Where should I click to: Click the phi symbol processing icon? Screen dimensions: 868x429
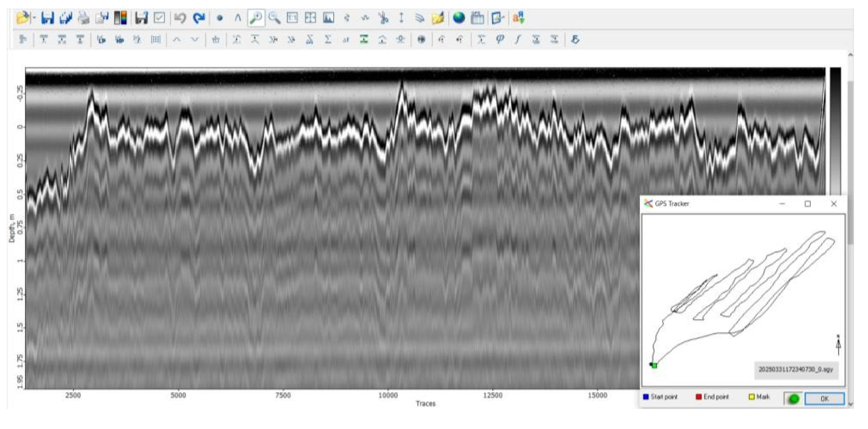click(x=500, y=39)
